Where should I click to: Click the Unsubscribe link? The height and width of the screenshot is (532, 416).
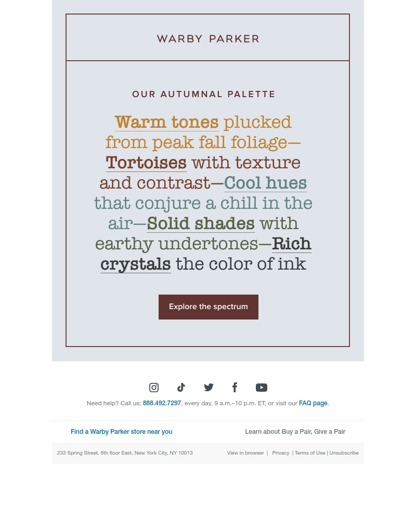tap(344, 453)
